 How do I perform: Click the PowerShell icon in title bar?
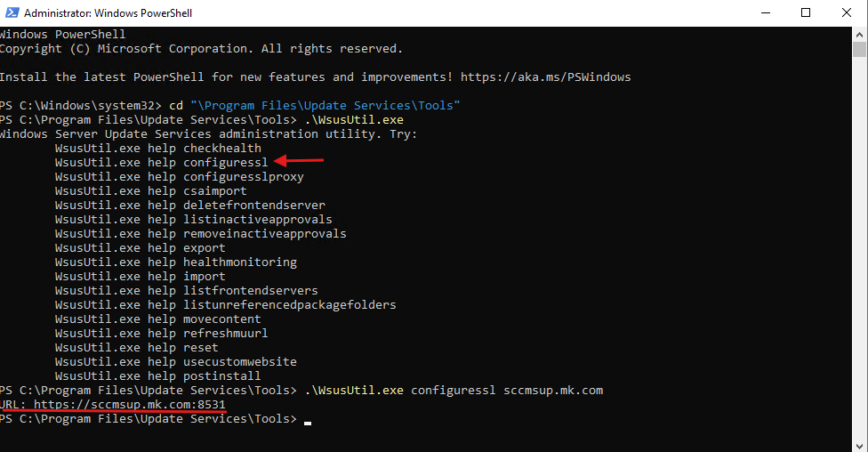11,13
